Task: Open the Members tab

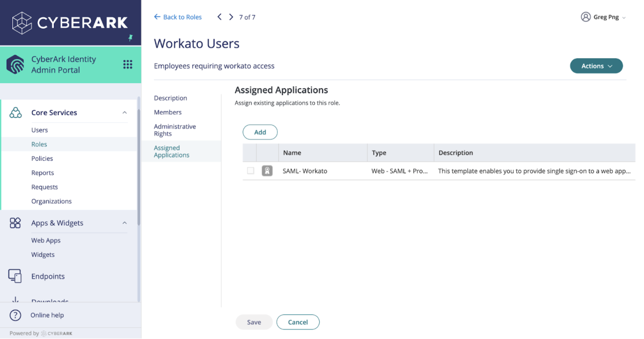Action: coord(168,112)
